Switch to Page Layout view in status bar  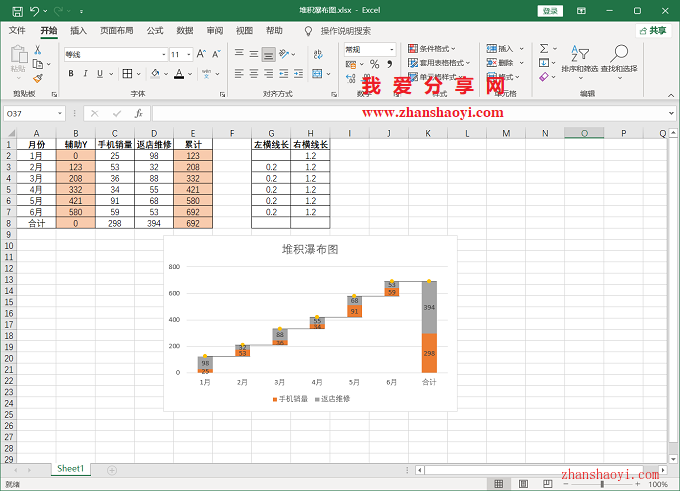pyautogui.click(x=523, y=484)
